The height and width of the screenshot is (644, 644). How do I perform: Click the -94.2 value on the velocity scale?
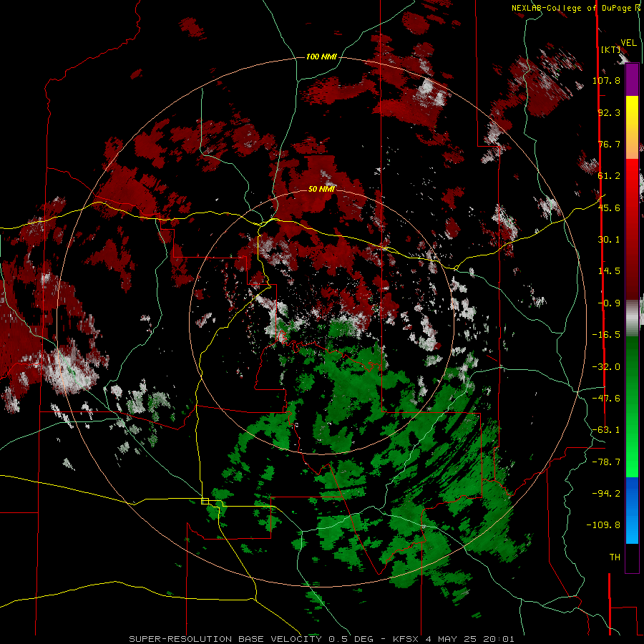tap(606, 494)
